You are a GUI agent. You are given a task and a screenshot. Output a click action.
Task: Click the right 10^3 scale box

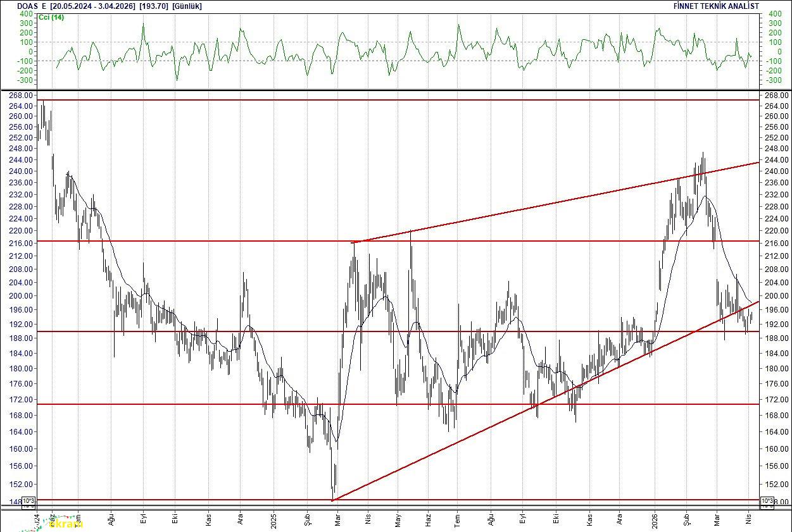pos(767,502)
